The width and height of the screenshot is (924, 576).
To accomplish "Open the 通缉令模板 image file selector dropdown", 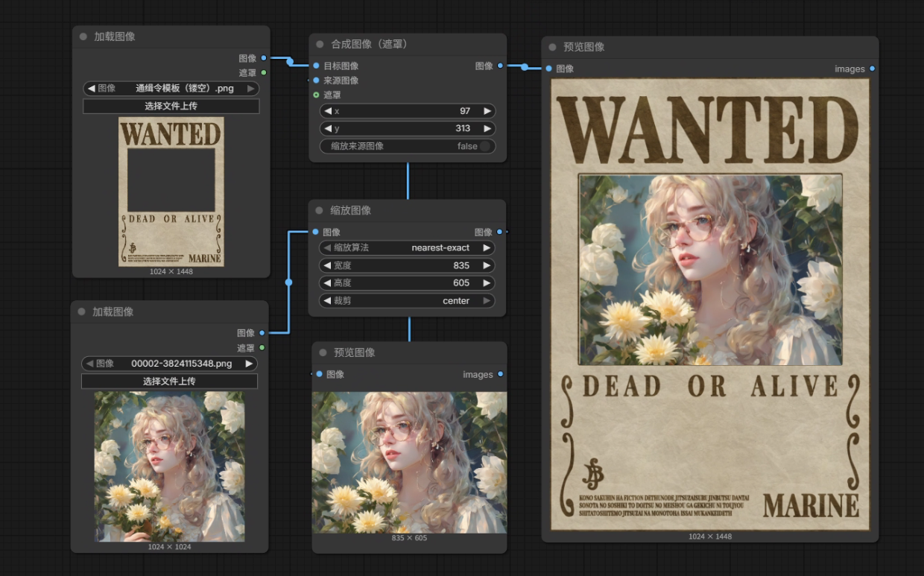I will [171, 88].
